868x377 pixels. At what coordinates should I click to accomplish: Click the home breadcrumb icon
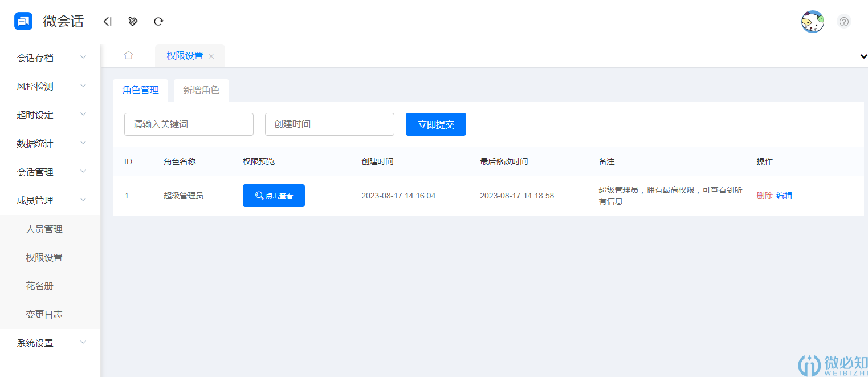(128, 55)
